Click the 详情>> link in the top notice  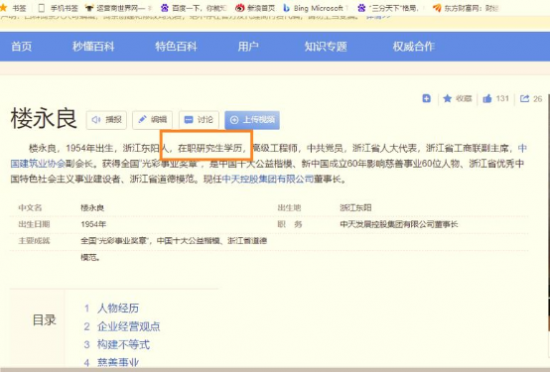[378, 16]
